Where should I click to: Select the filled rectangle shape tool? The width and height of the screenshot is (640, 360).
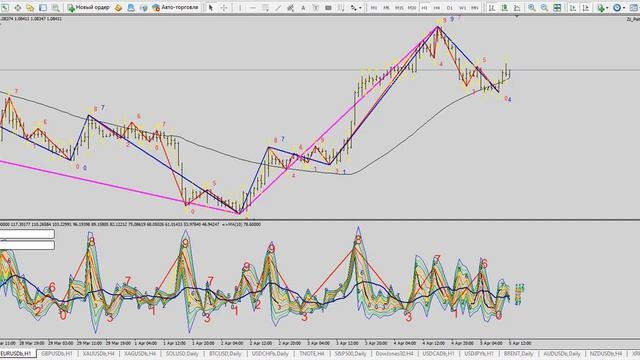point(328,8)
